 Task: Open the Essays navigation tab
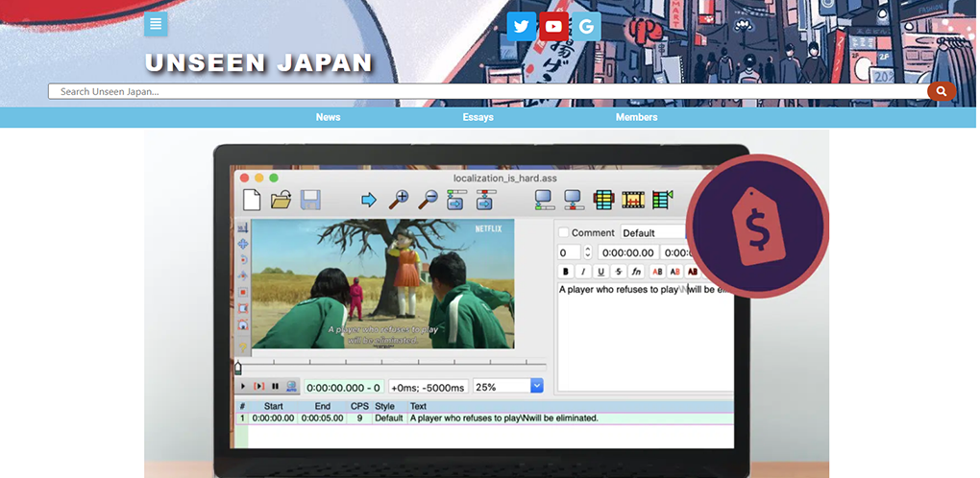click(x=478, y=117)
